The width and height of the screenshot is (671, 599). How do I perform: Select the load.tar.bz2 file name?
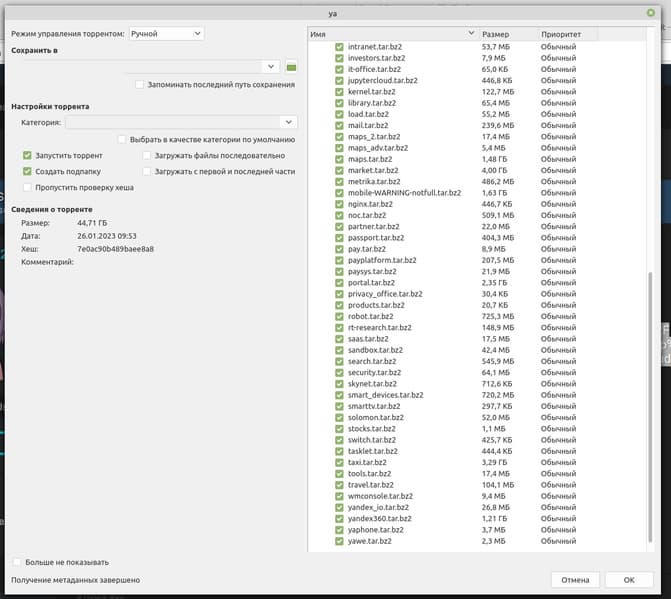click(x=368, y=114)
